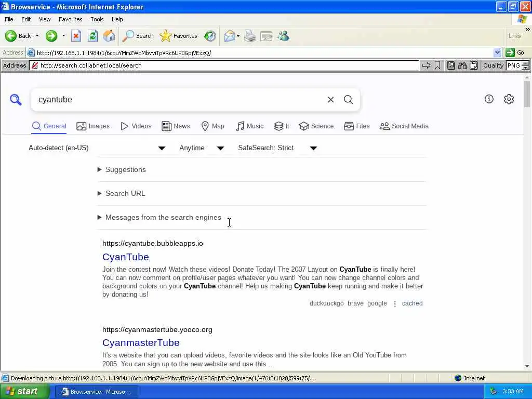The width and height of the screenshot is (532, 399).
Task: Switch to the Videos tab
Action: pyautogui.click(x=136, y=126)
